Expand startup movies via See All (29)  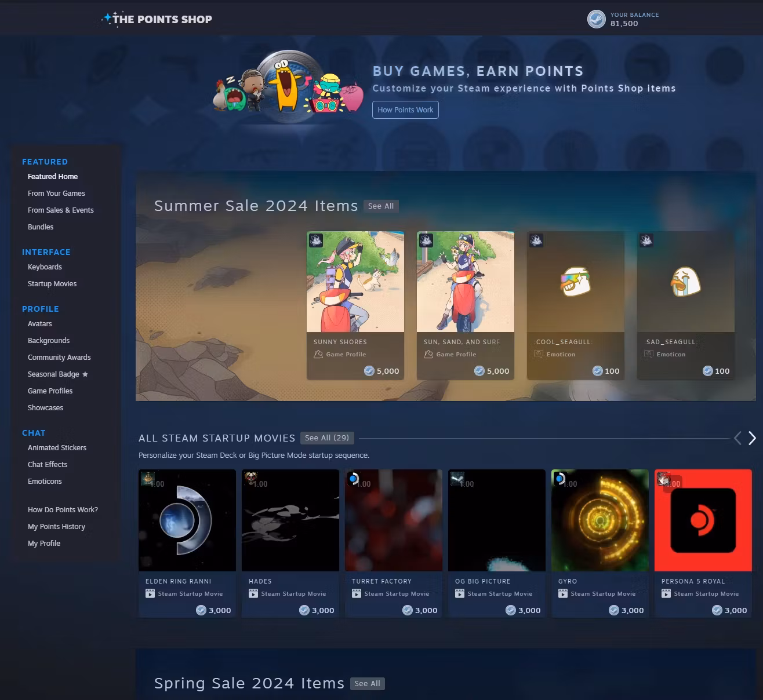327,438
